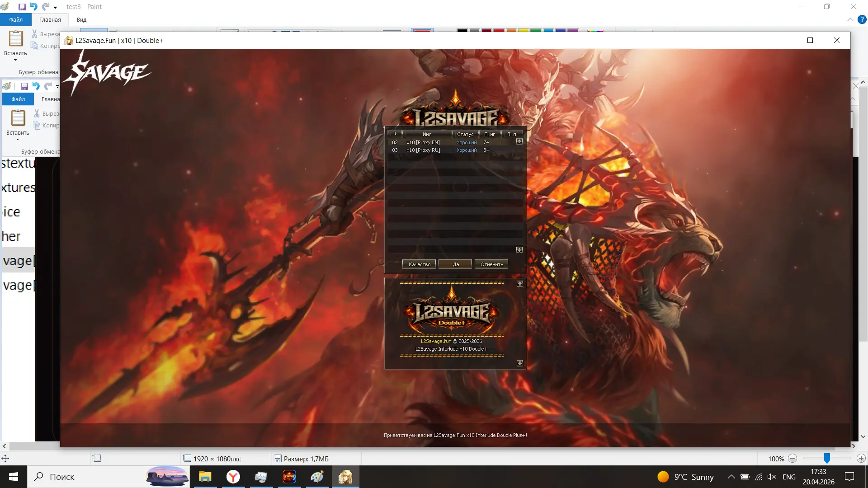Viewport: 868px width, 488px height.
Task: Switch to the Вид ribbon tab
Action: point(81,19)
